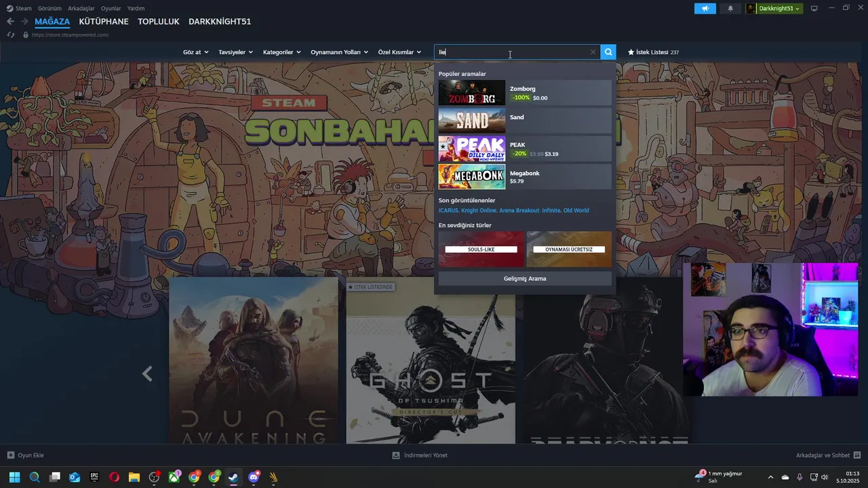Image resolution: width=868 pixels, height=488 pixels.
Task: Show hidden system tray icons
Action: point(770,477)
